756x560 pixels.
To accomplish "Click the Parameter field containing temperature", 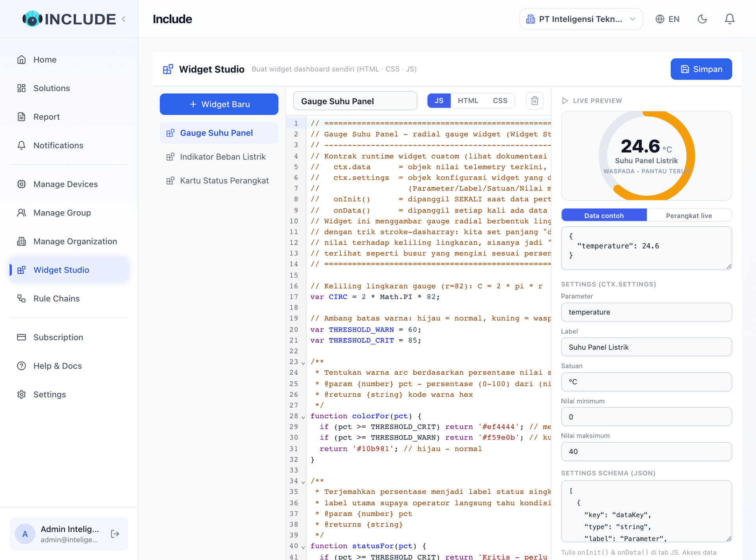I will (646, 312).
